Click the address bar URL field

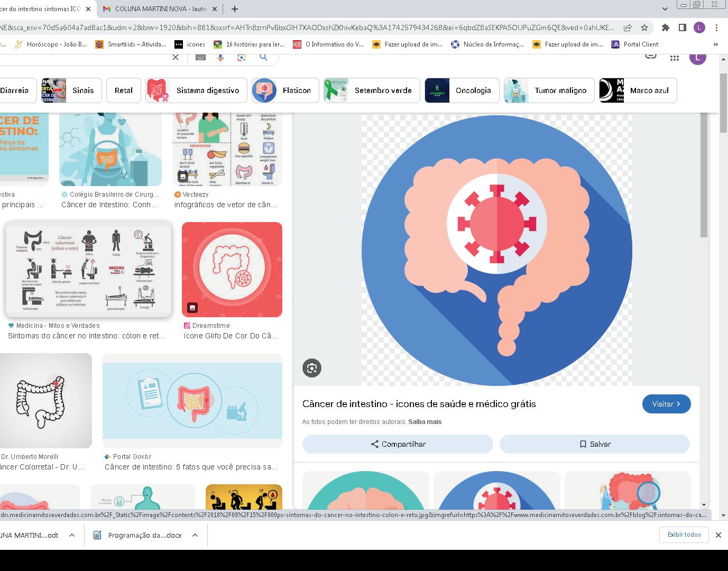(307, 27)
